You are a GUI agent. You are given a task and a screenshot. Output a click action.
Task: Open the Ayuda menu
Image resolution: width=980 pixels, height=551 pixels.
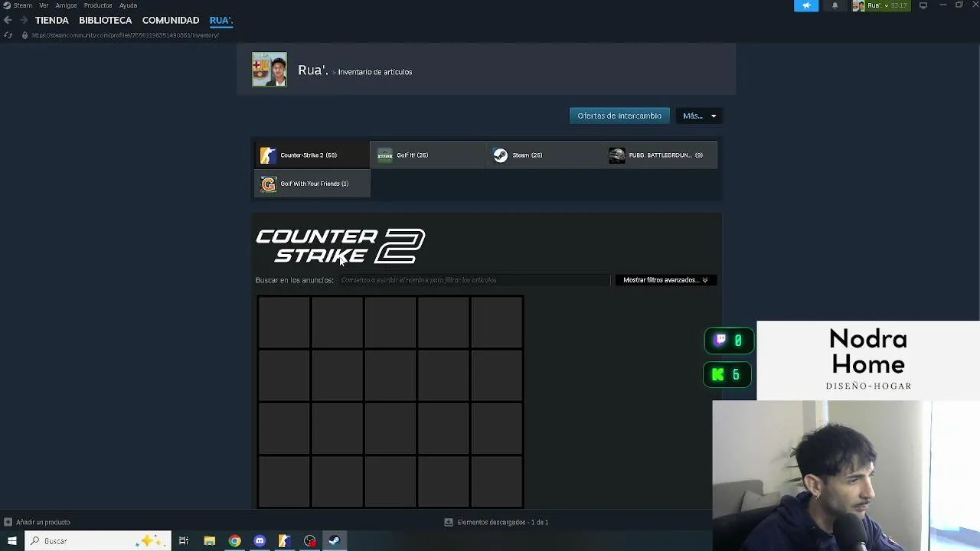128,5
